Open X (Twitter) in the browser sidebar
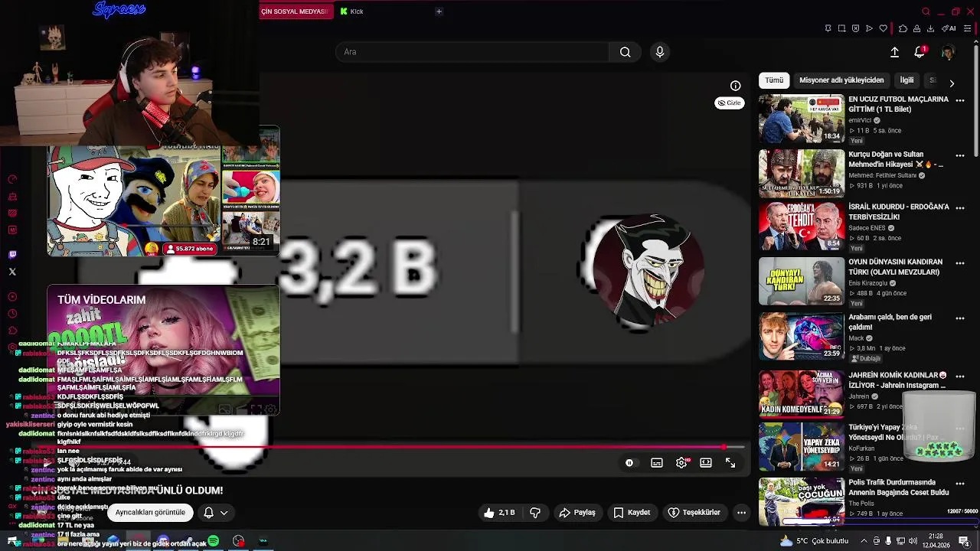This screenshot has height=551, width=980. click(x=12, y=272)
